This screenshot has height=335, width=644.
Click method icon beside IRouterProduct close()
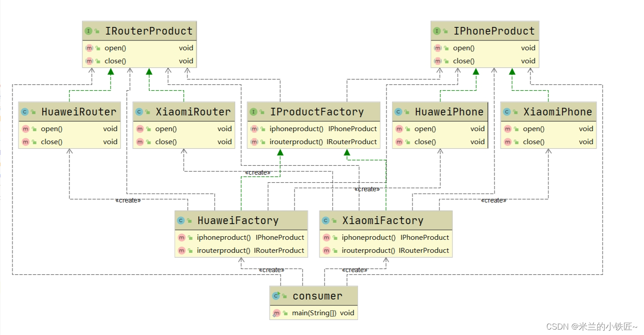89,61
